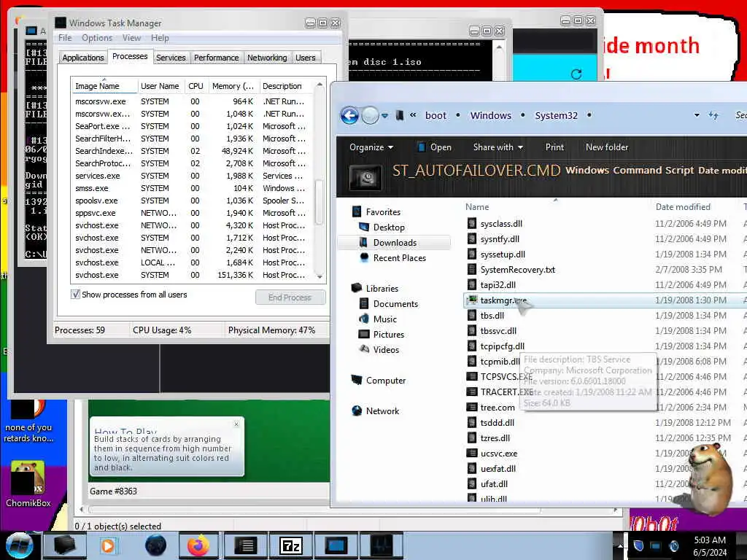Open the recent locations dropdown arrow
The image size is (747, 560).
click(385, 115)
